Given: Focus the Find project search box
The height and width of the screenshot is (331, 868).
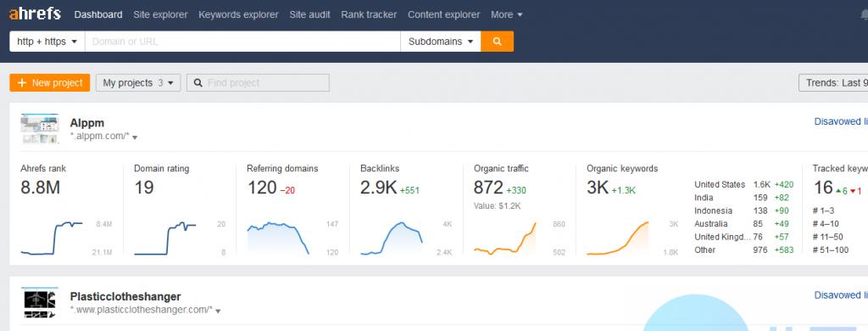Looking at the screenshot, I should tap(258, 82).
